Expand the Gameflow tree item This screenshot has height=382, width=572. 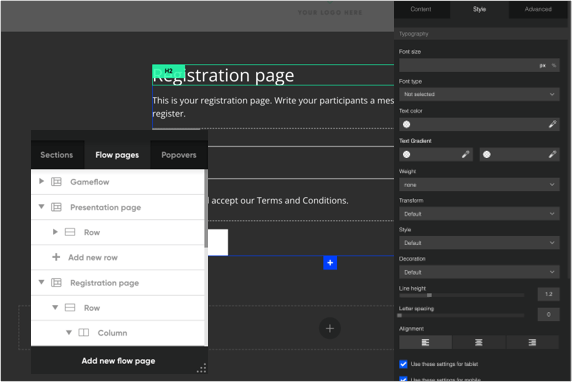[42, 181]
